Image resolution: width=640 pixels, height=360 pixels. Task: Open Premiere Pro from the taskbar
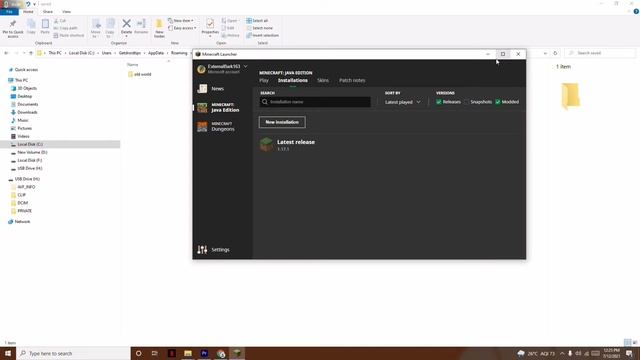[x=204, y=353]
